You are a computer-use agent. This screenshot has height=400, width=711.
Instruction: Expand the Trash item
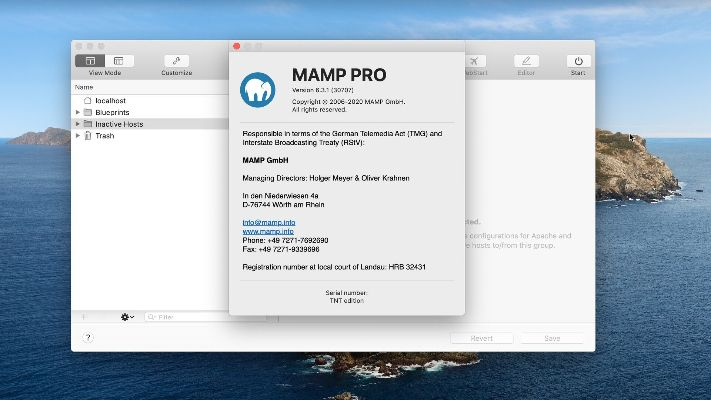(78, 136)
